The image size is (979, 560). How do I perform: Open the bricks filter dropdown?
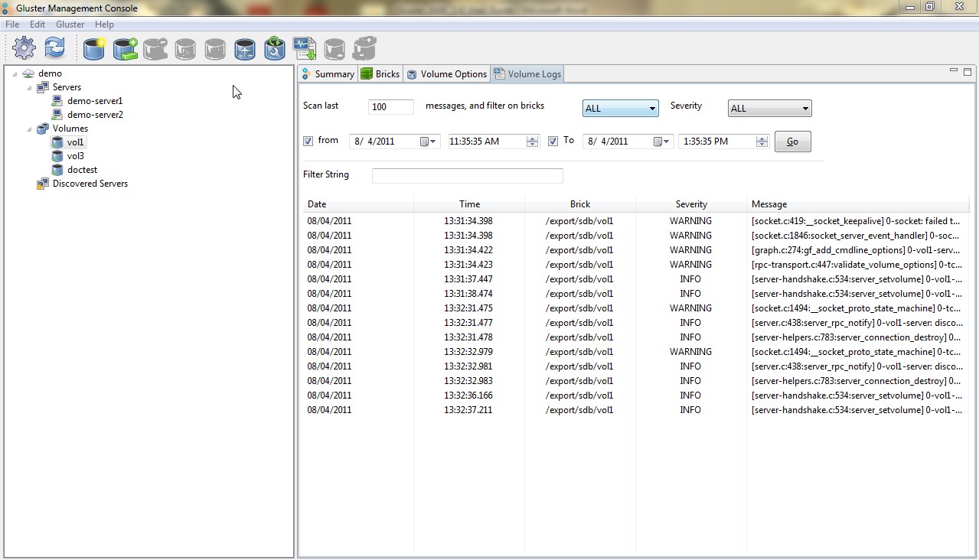pos(620,109)
